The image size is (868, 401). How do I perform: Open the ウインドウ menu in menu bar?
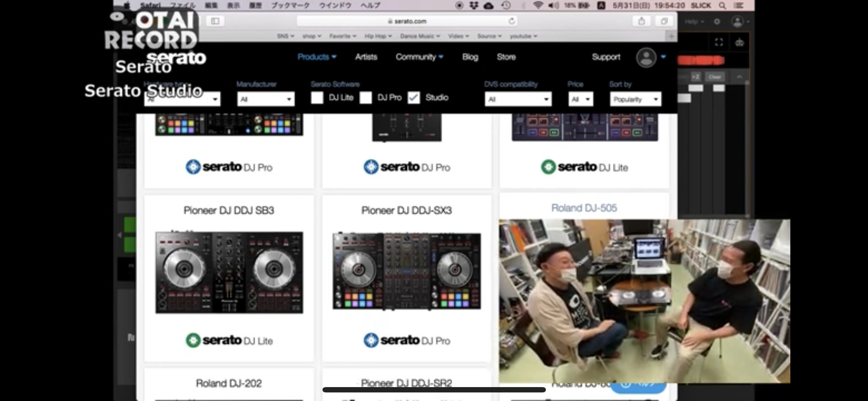click(335, 5)
